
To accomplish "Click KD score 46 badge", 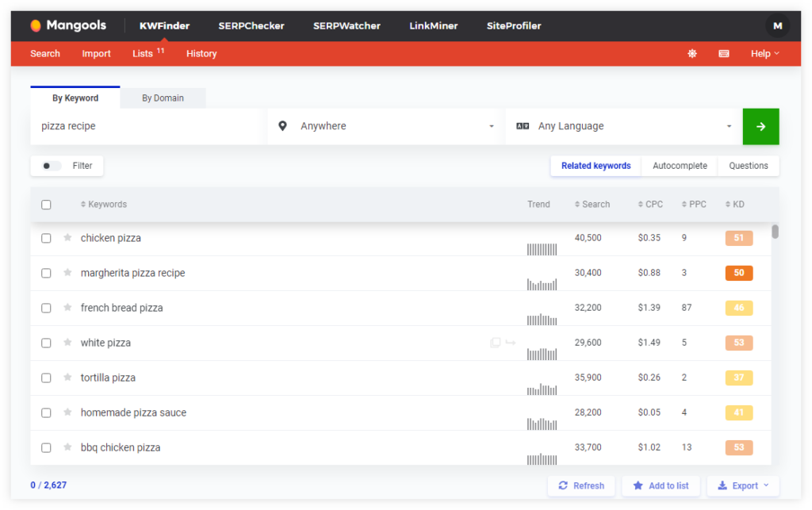I will 738,308.
